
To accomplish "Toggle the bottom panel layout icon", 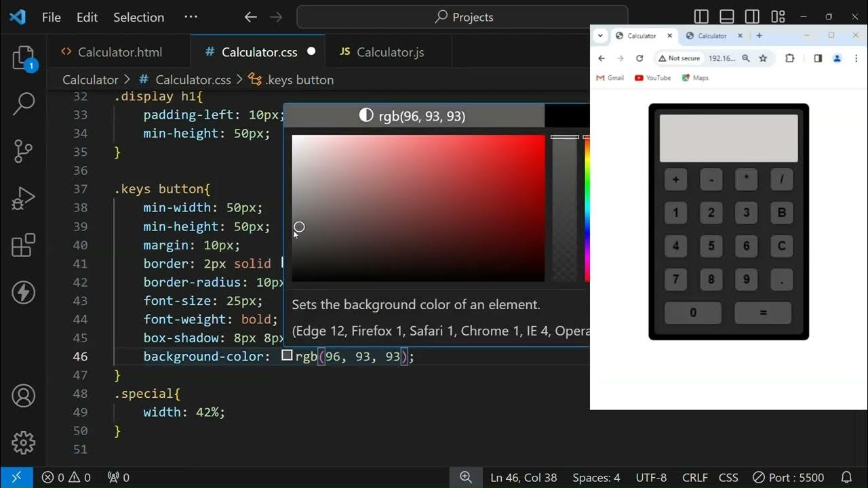I will pos(727,17).
